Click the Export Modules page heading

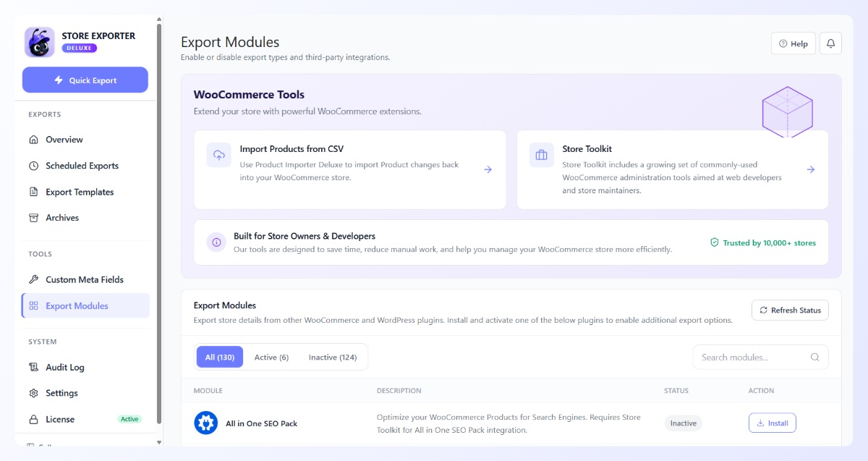click(x=230, y=42)
